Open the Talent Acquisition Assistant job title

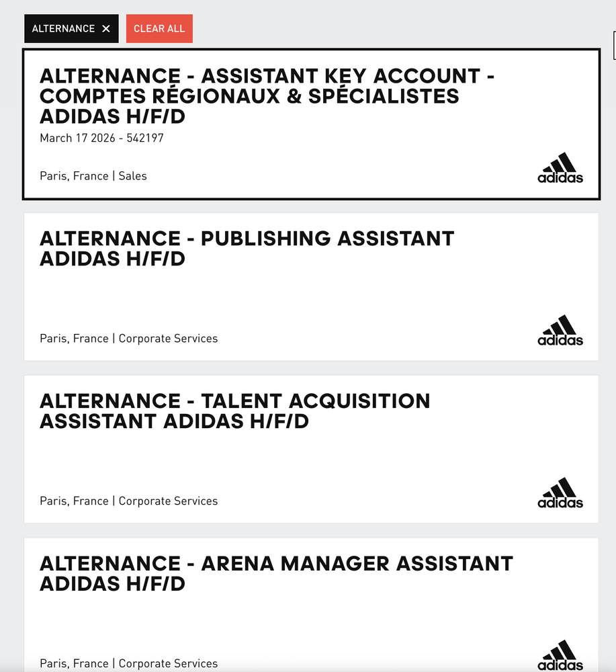coord(234,411)
